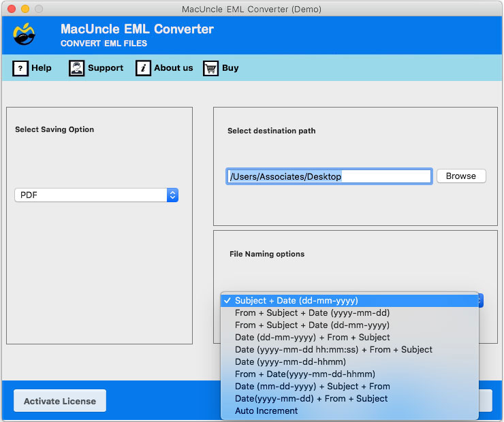Click the Support agent icon
The width and height of the screenshot is (504, 422).
(x=76, y=68)
